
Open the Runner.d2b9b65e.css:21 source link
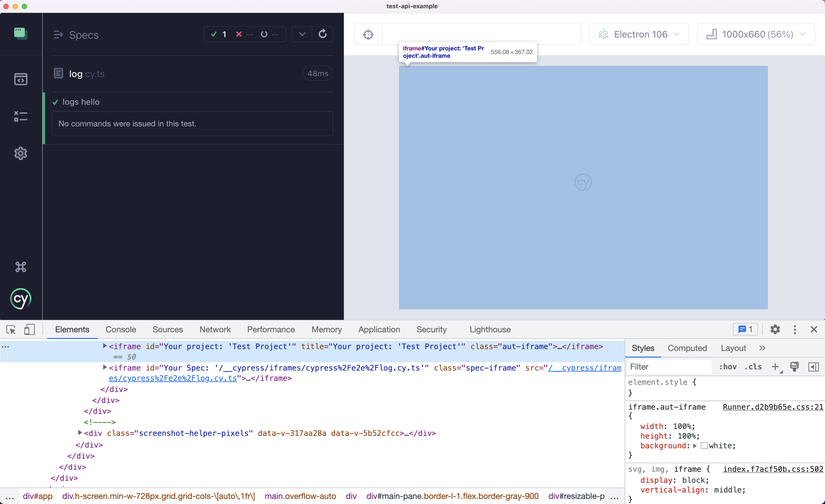(x=772, y=407)
